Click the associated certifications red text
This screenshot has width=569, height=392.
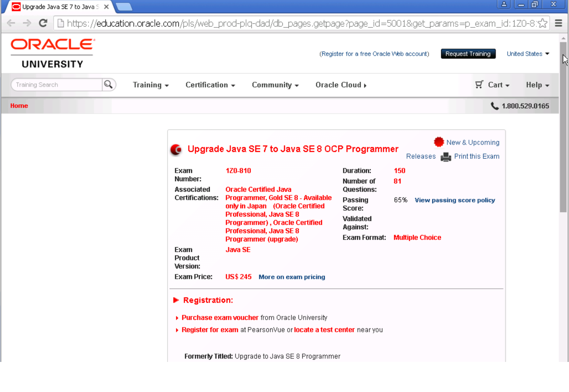pyautogui.click(x=279, y=215)
